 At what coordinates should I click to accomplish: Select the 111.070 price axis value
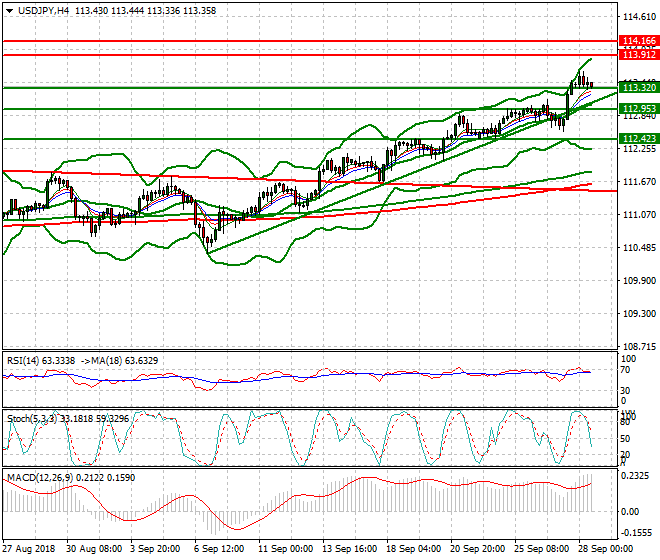(x=639, y=215)
